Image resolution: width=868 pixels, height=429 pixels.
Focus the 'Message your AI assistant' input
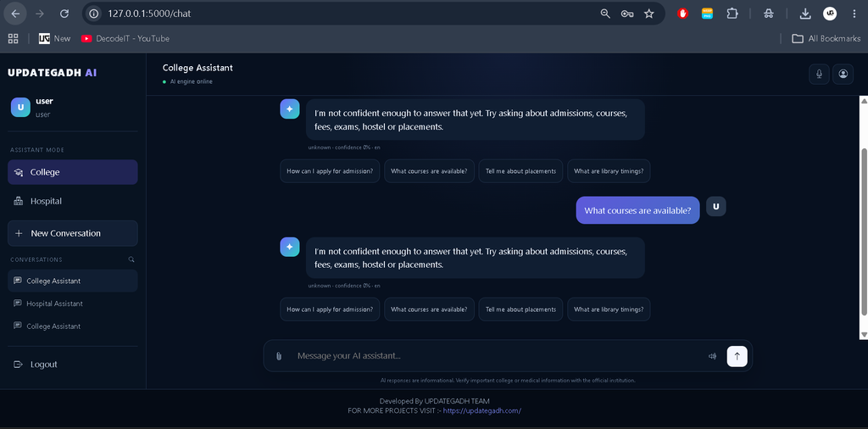(497, 356)
